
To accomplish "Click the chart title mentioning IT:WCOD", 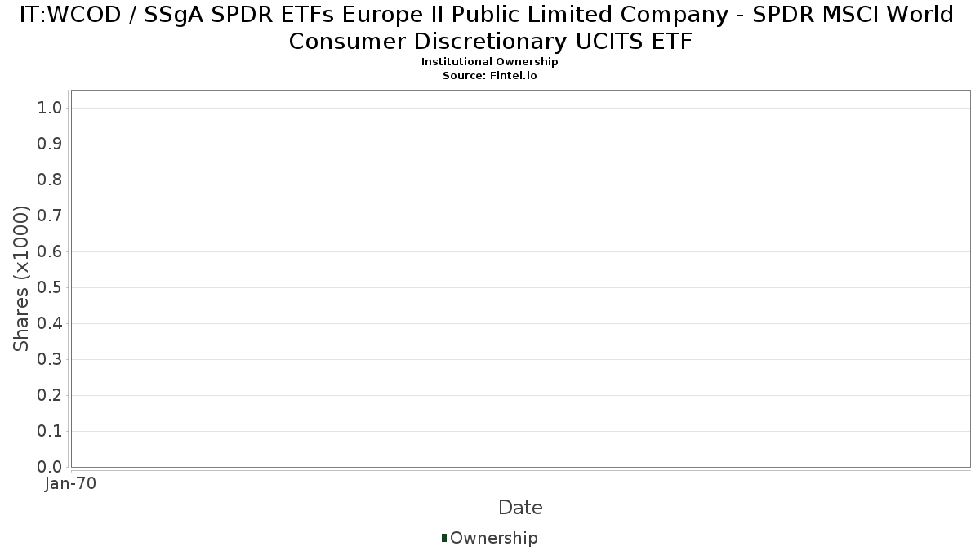I will tap(489, 27).
